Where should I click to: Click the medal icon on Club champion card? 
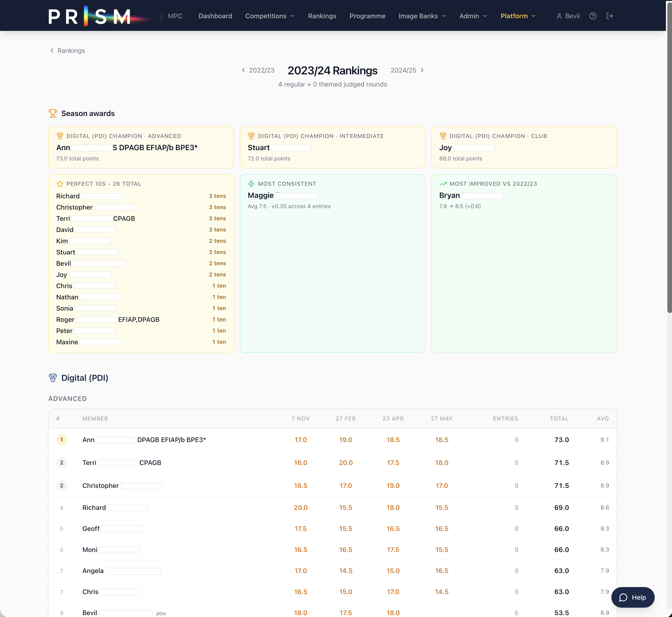tap(443, 136)
